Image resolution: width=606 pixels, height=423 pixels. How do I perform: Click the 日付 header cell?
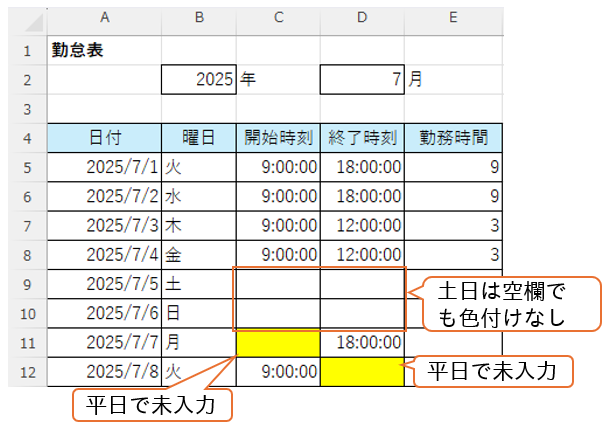104,138
